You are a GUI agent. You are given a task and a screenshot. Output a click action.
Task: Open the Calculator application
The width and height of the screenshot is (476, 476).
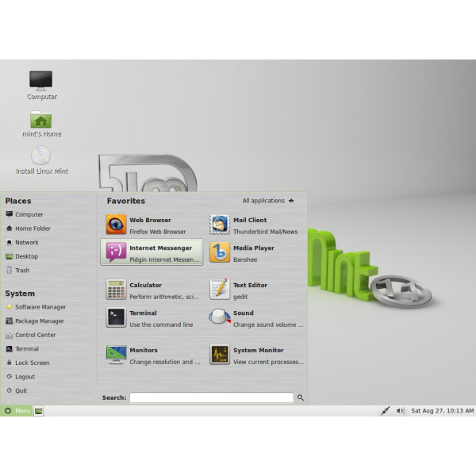coord(151,290)
